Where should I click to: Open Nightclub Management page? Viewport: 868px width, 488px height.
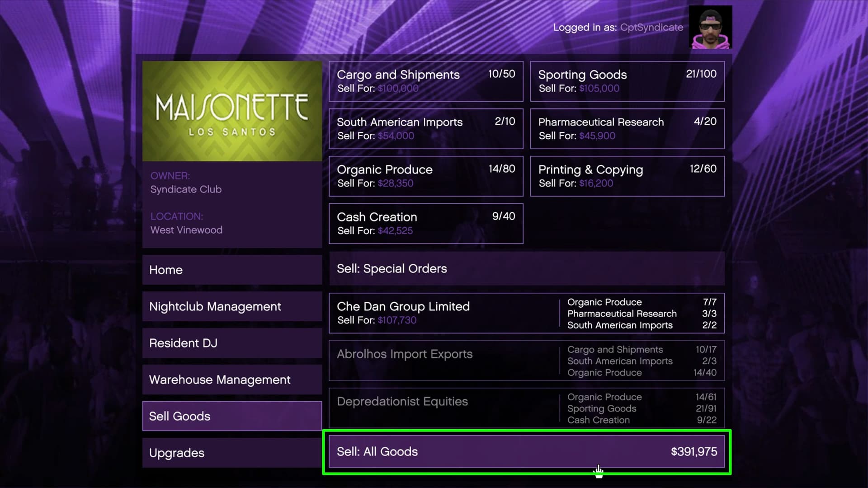[x=232, y=306]
